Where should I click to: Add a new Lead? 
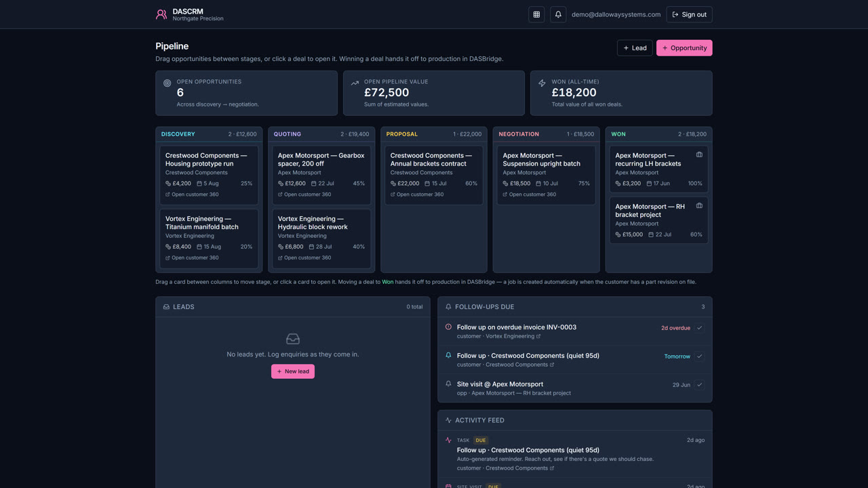pos(635,48)
